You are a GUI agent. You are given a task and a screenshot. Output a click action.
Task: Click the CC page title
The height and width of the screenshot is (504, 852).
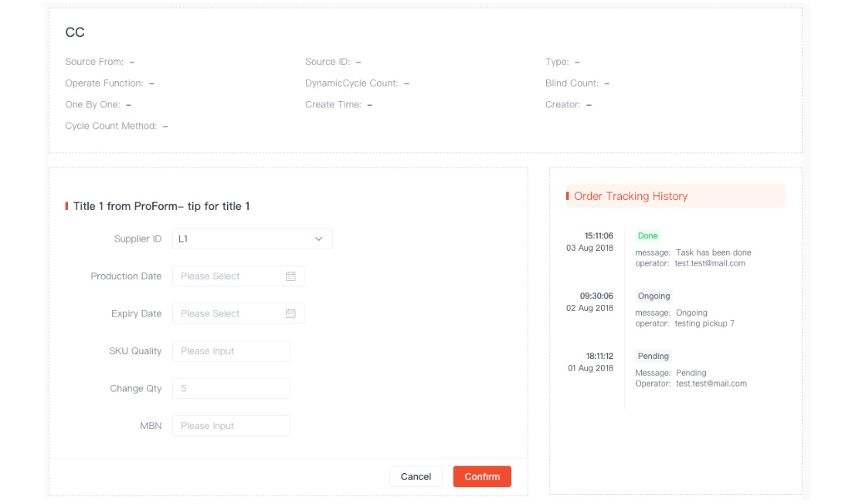click(x=75, y=32)
